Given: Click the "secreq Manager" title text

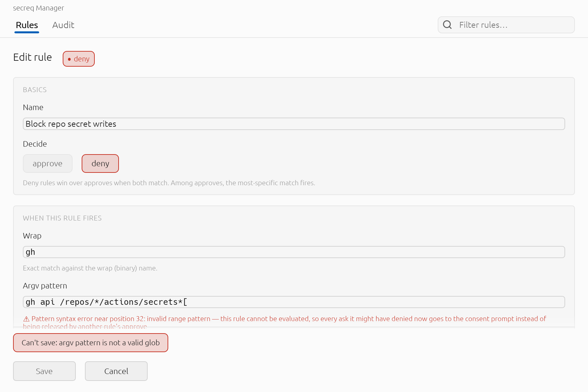Looking at the screenshot, I should pos(39,8).
